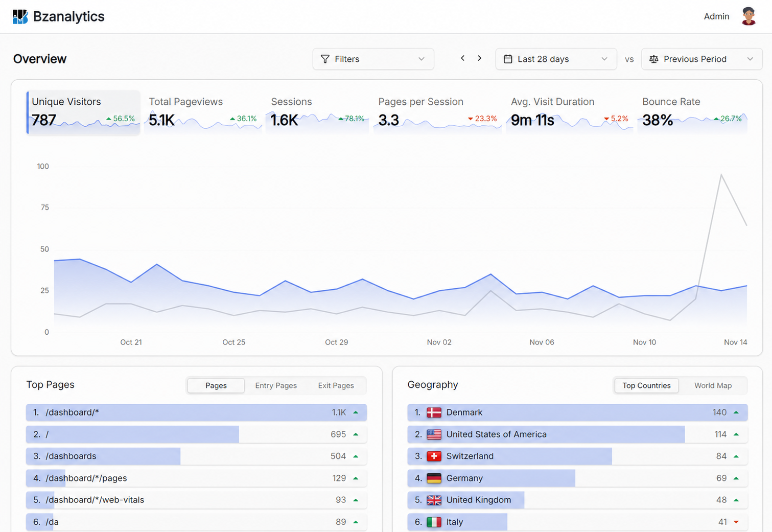772x532 pixels.
Task: Click the Denmark flag icon
Action: (x=434, y=412)
